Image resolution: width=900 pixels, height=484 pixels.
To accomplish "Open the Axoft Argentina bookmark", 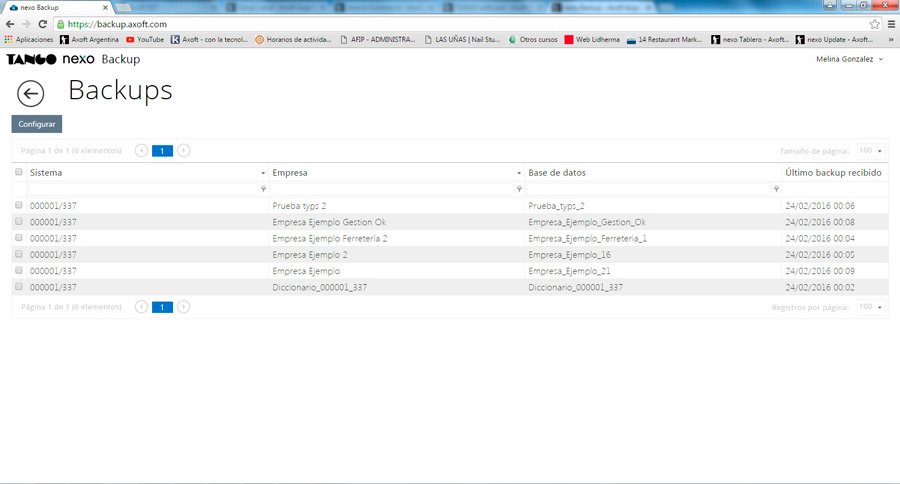I will (90, 40).
